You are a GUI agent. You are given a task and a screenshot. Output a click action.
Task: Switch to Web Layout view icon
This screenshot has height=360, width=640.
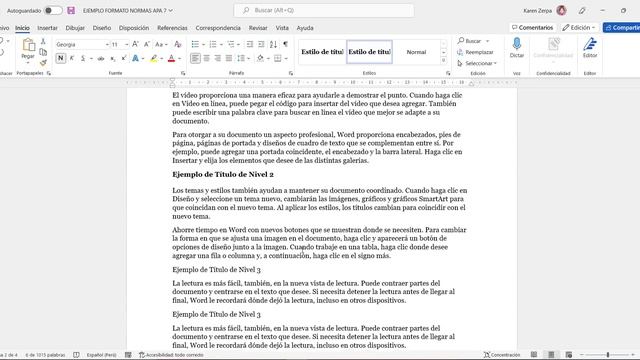[569, 355]
